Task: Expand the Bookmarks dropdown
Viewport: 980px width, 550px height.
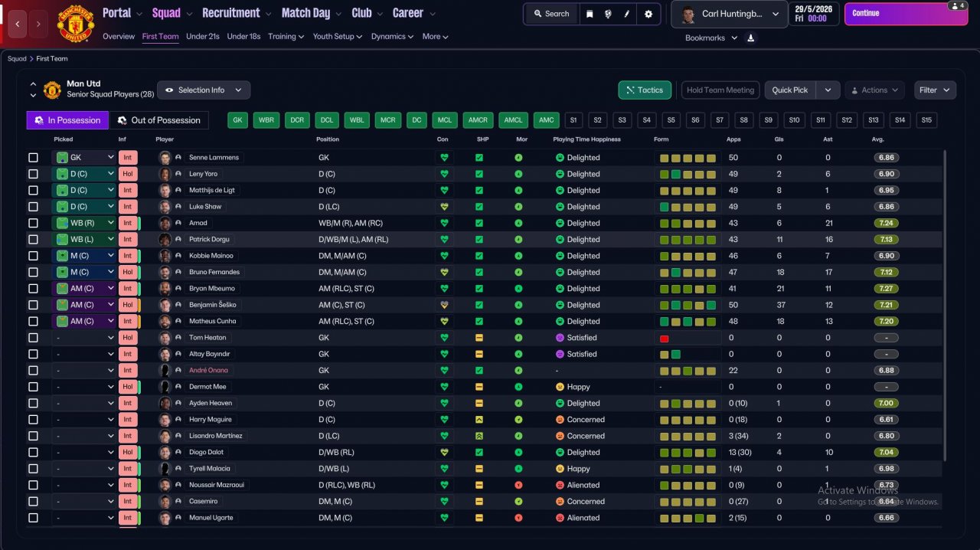Action: coord(711,38)
